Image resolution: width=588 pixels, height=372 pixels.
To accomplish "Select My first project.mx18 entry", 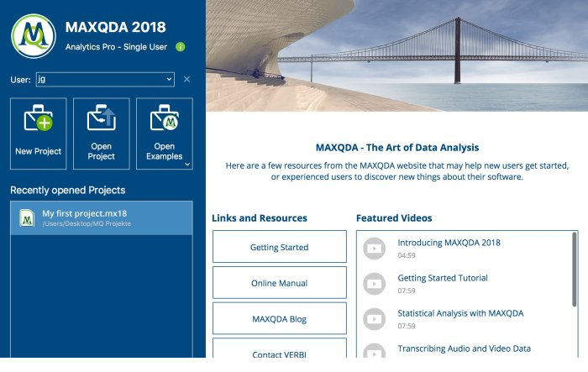I will pos(101,218).
